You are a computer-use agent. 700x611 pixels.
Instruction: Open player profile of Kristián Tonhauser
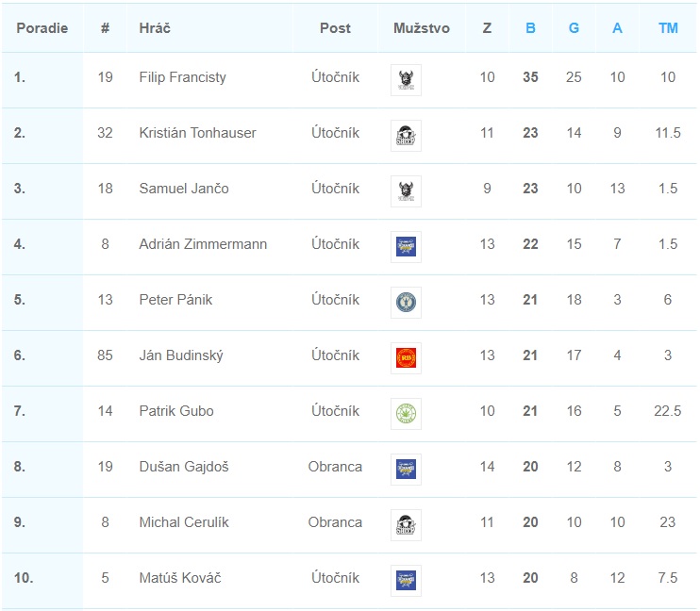coord(197,133)
